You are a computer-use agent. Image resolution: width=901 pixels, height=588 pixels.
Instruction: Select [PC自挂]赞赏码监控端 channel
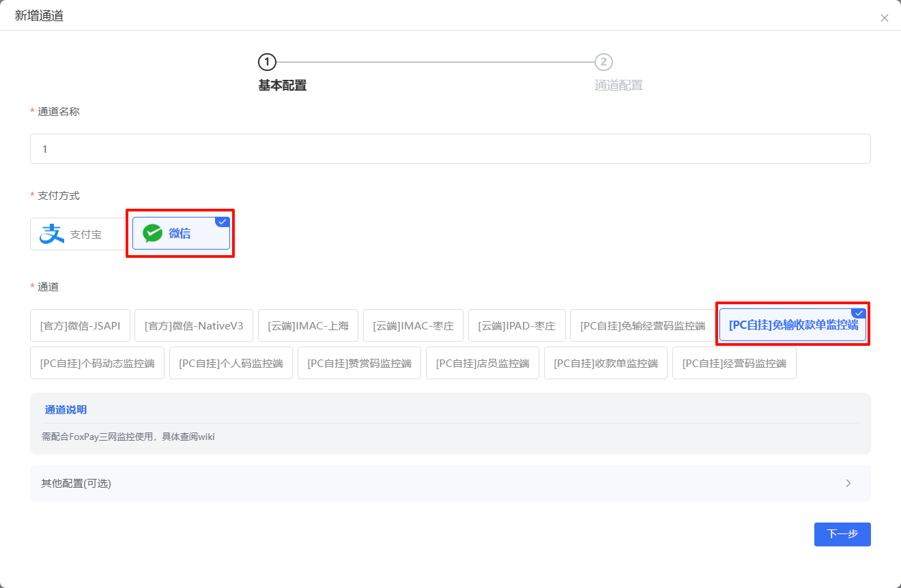tap(359, 363)
